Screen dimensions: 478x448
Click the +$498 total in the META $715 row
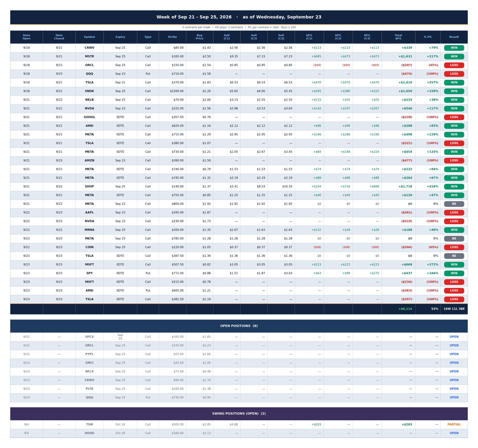407,135
